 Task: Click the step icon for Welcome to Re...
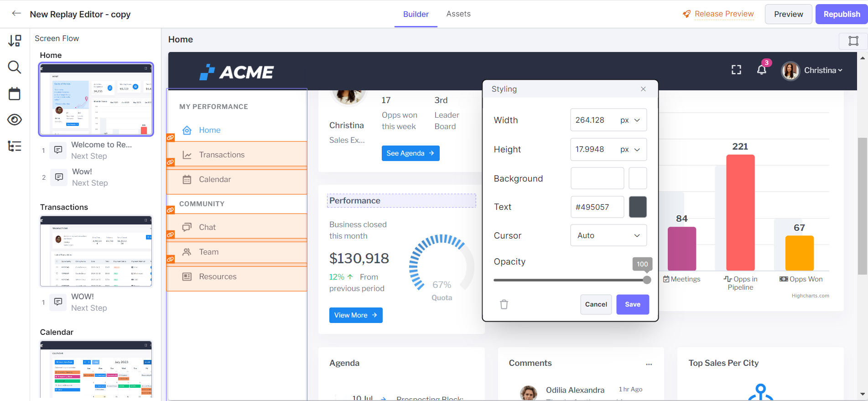click(58, 150)
